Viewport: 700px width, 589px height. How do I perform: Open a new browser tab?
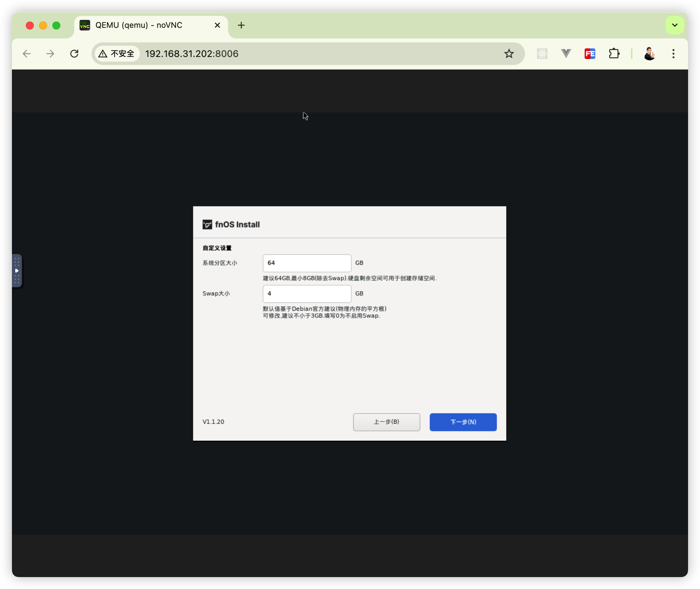(x=241, y=26)
